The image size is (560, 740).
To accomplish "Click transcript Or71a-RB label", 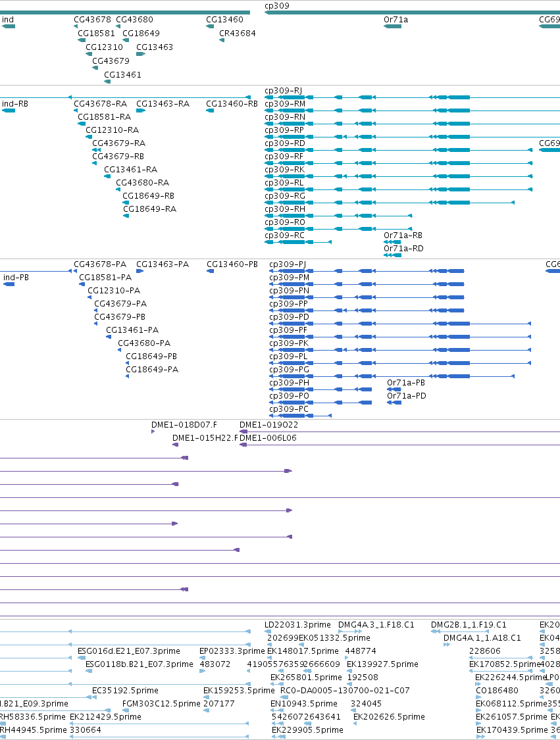I will coord(403,235).
